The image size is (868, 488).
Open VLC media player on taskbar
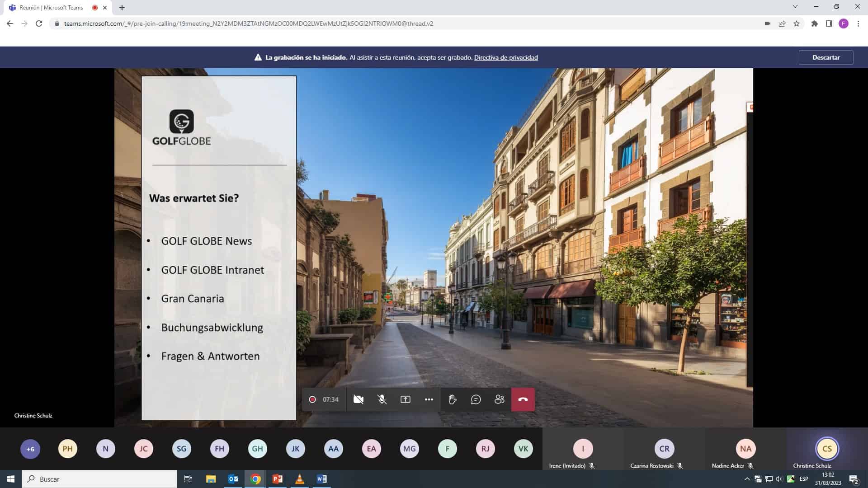pyautogui.click(x=300, y=479)
